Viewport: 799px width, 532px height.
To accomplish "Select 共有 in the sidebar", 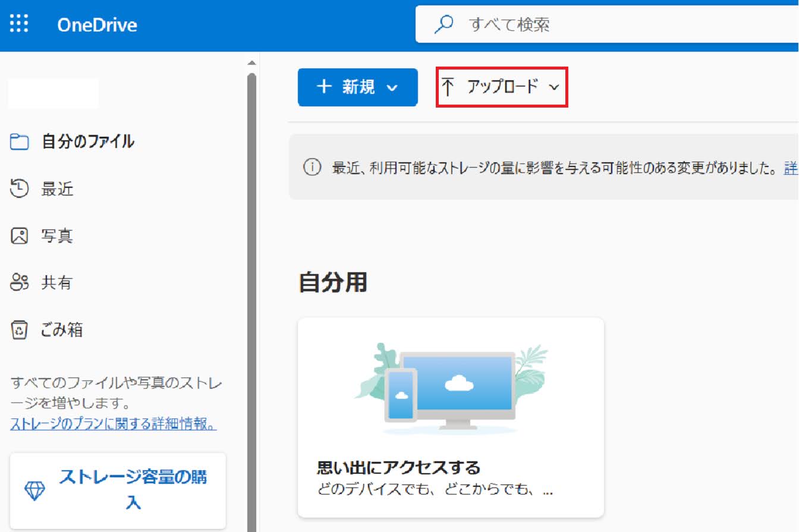I will tap(56, 283).
